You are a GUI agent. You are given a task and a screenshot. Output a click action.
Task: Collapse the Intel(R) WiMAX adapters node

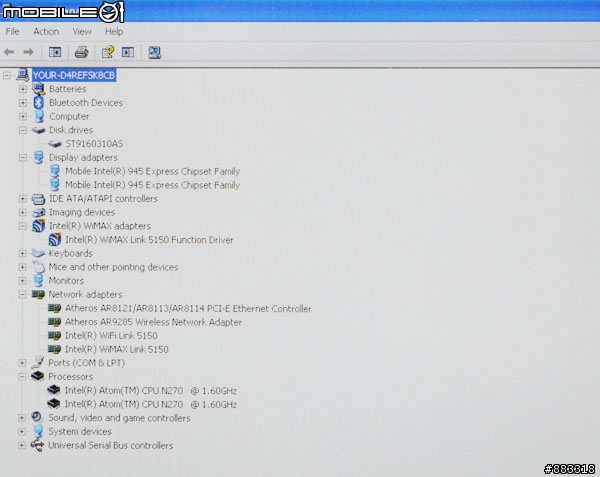(x=23, y=226)
